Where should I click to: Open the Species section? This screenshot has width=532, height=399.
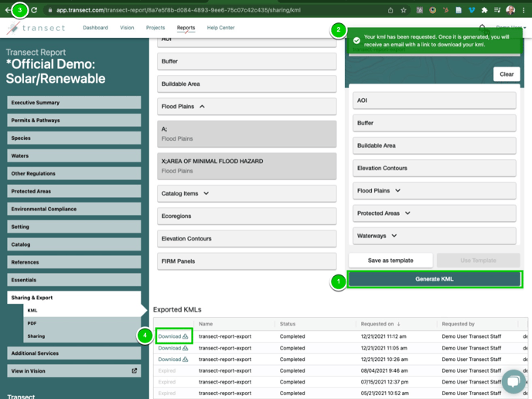[x=74, y=138]
